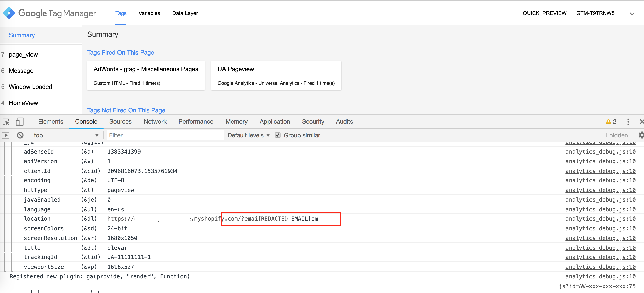Viewport: 644px width, 293px height.
Task: Open the Performance DevTools tab
Action: 196,122
